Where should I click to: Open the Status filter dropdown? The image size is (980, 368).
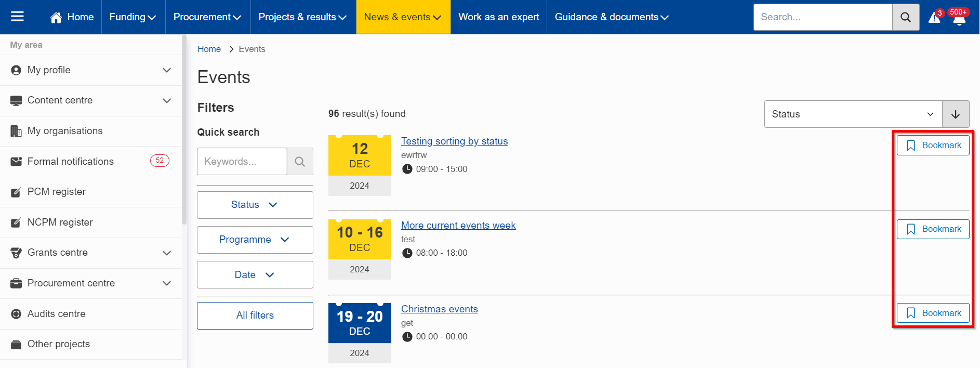tap(255, 205)
